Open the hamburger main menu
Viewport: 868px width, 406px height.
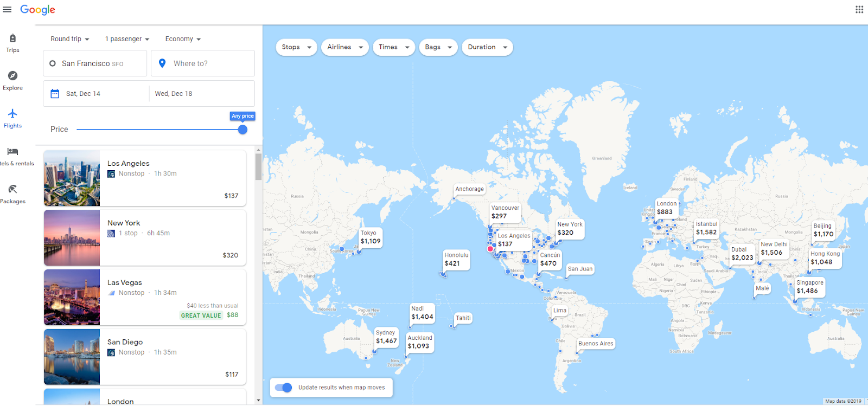(7, 9)
